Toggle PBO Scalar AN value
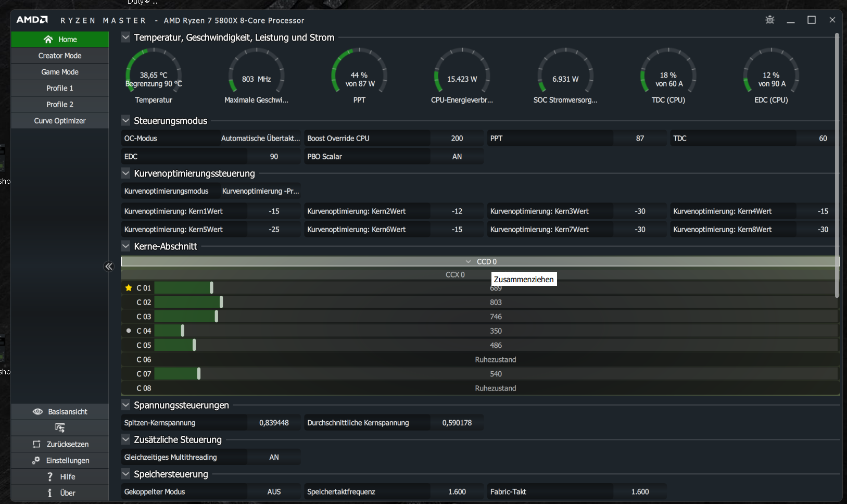Image resolution: width=847 pixels, height=504 pixels. [457, 156]
